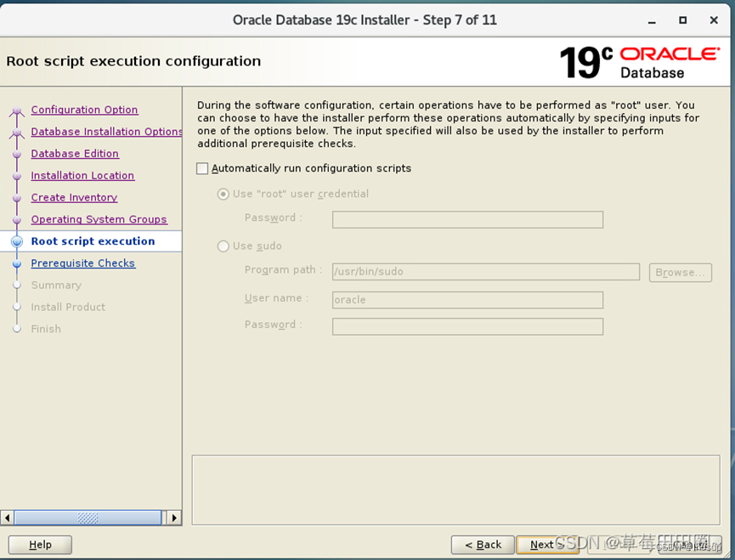Click the Prerequisite Checks step bullet icon
Image resolution: width=735 pixels, height=560 pixels.
tap(17, 263)
